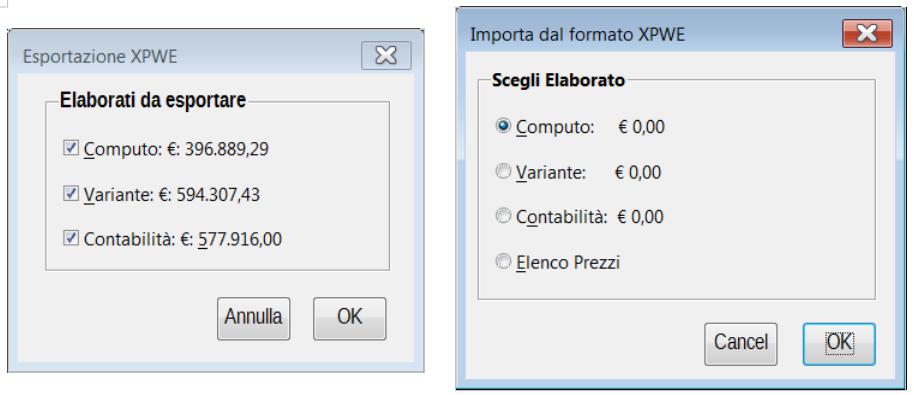Click the Importa dal formato XPWE title bar
914x395 pixels.
coord(652,34)
